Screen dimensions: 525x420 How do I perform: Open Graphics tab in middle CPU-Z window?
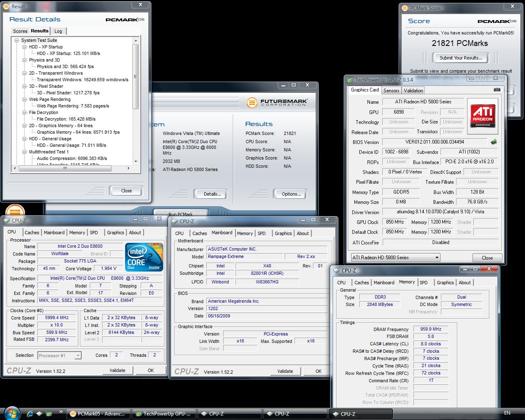[x=283, y=233]
